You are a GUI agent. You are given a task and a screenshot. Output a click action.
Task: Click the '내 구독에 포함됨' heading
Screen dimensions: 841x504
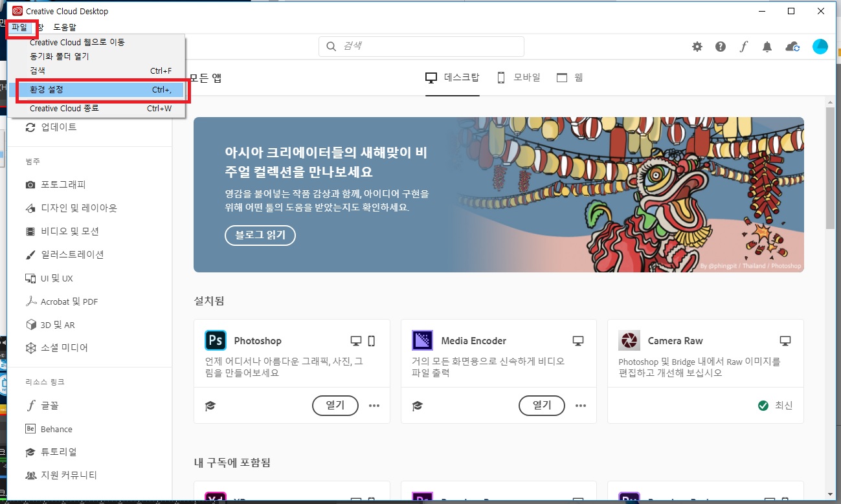click(x=232, y=463)
